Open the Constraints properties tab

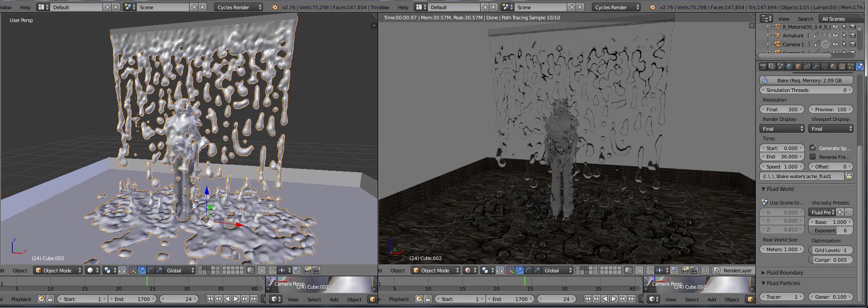[x=807, y=66]
